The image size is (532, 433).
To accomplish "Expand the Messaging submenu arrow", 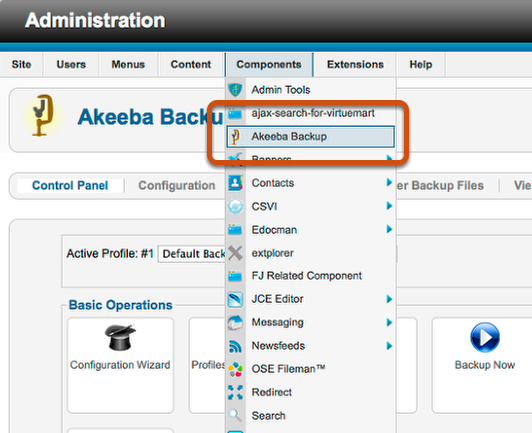I will pyautogui.click(x=389, y=322).
